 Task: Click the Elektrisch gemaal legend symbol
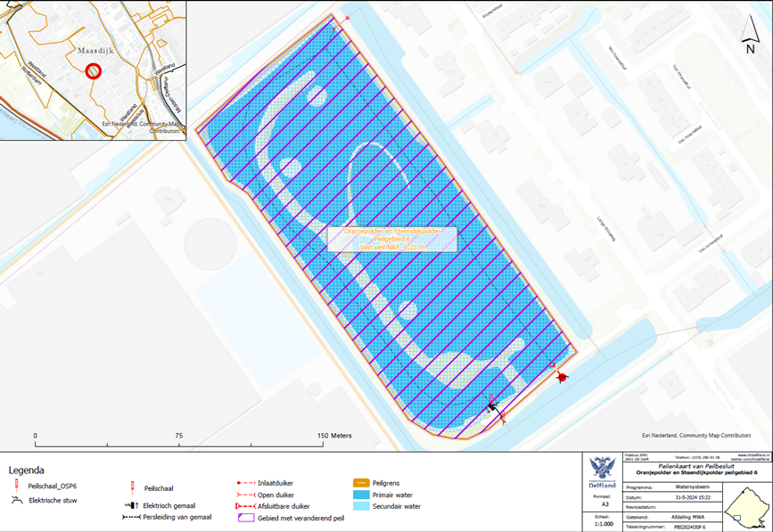point(130,505)
